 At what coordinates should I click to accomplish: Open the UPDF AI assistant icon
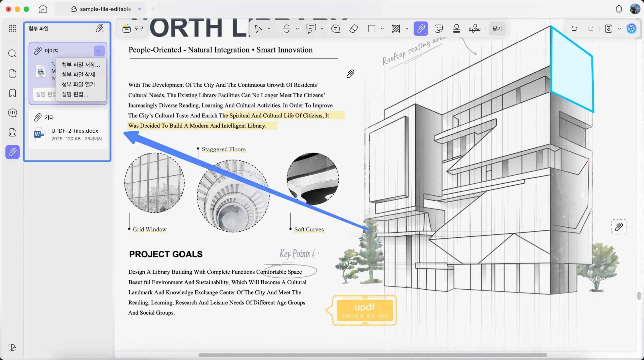pyautogui.click(x=631, y=29)
